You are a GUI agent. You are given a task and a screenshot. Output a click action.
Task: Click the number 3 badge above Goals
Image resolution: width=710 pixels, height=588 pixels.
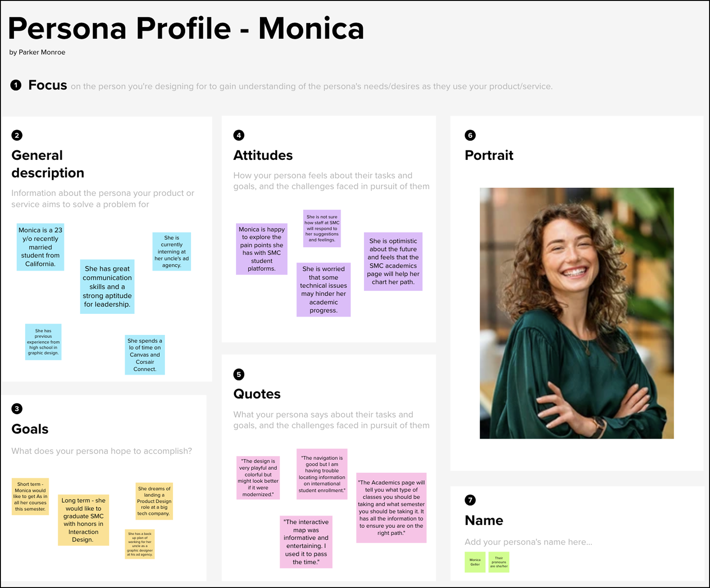(x=17, y=409)
